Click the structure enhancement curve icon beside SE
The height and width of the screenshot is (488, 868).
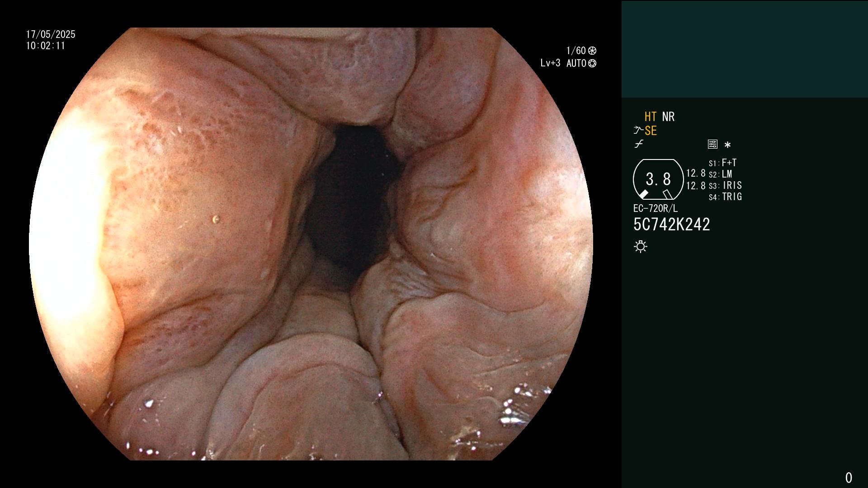coord(638,131)
